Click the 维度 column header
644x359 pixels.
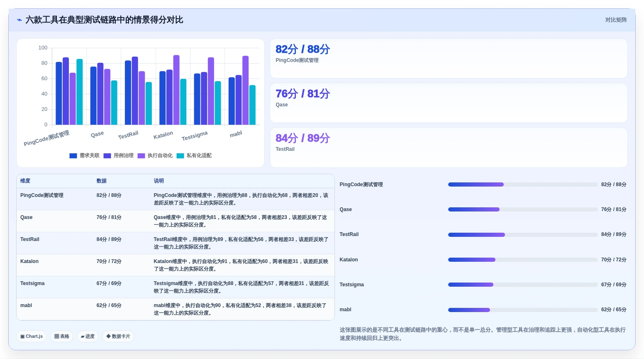[x=25, y=181]
